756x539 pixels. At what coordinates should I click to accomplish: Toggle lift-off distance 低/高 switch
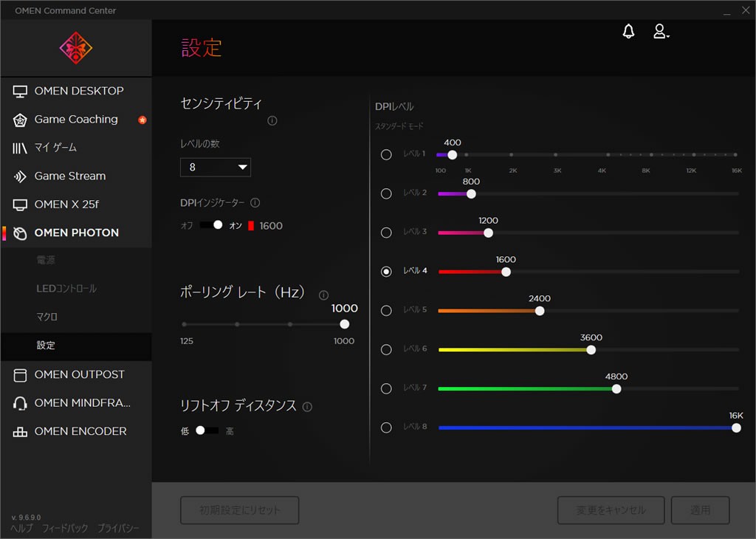(x=207, y=430)
